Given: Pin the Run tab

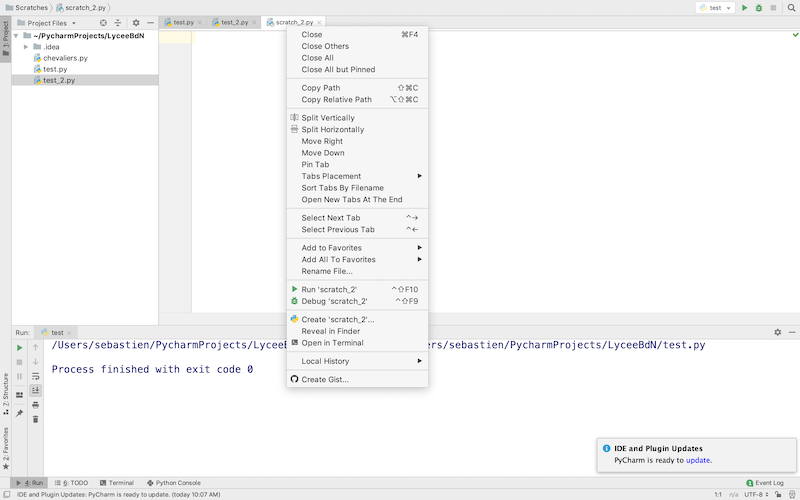Looking at the screenshot, I should point(19,413).
